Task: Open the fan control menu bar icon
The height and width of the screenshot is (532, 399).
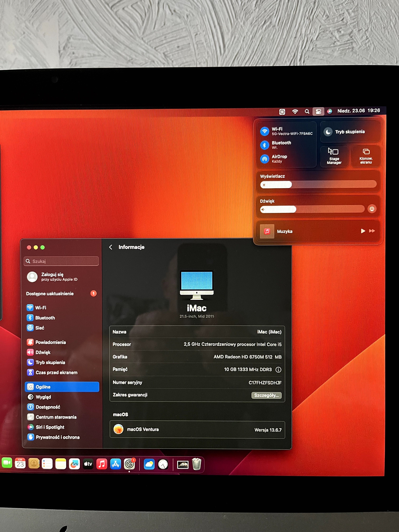Action: click(x=282, y=112)
